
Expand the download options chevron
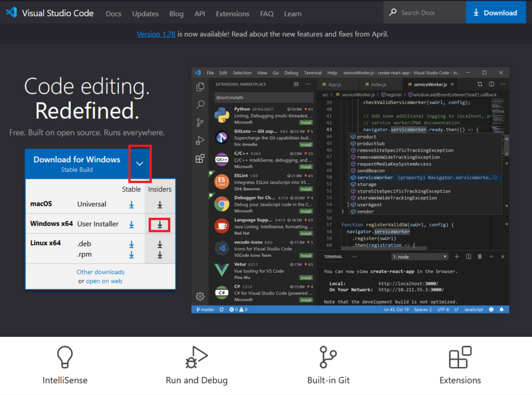tap(140, 163)
